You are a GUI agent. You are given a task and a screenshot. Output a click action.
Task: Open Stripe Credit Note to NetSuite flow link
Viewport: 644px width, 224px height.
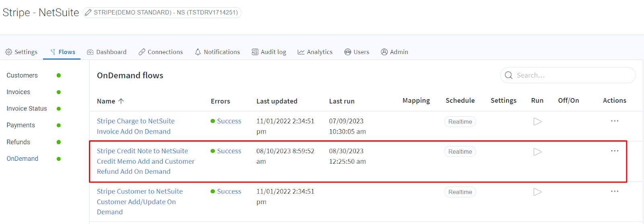pyautogui.click(x=145, y=161)
